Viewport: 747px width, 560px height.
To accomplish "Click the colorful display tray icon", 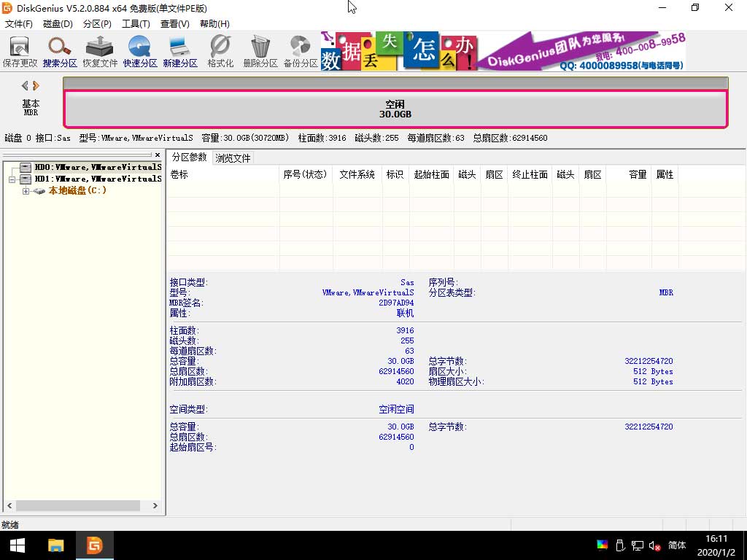I will [602, 545].
